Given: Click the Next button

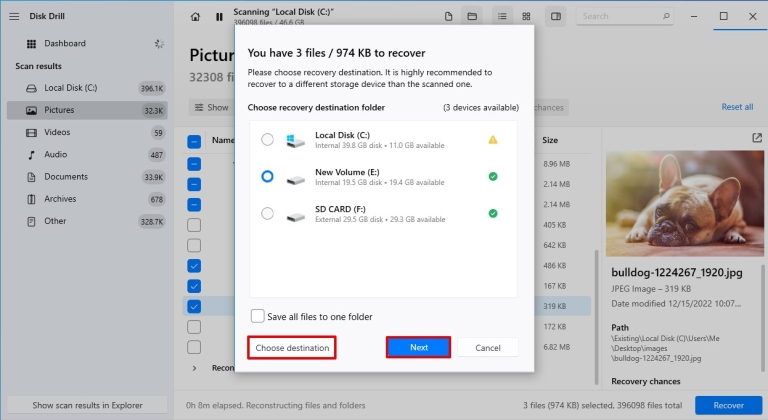Looking at the screenshot, I should tap(418, 347).
